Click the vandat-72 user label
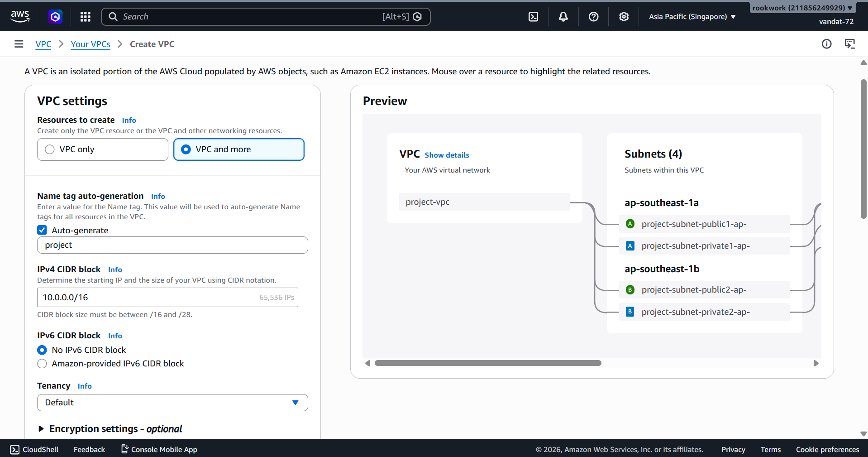Screen dimensions: 868x457 836,21
